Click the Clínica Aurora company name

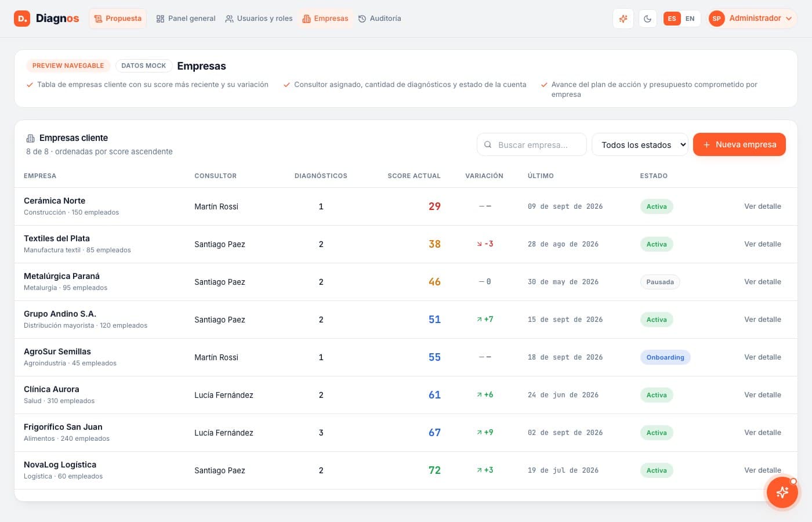52,389
